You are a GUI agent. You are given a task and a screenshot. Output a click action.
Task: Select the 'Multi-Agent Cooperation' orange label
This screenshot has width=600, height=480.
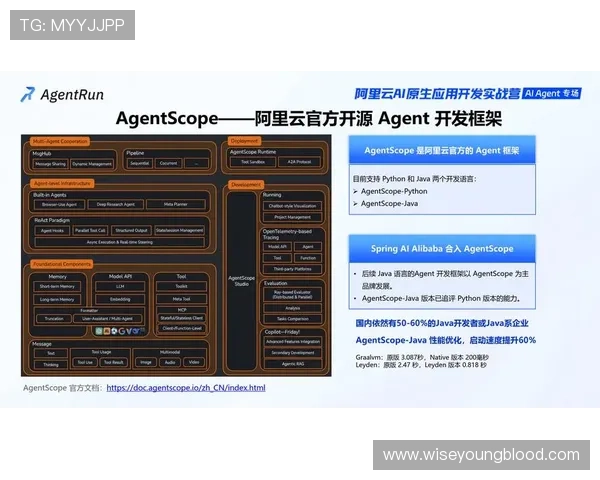coord(60,141)
